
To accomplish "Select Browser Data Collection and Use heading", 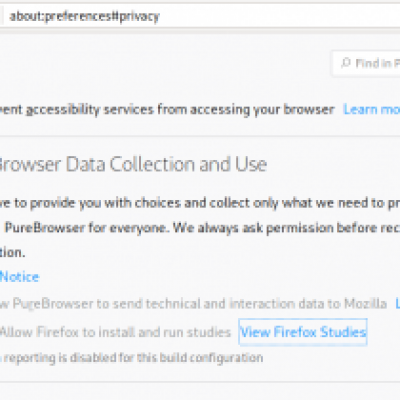I will coord(133,164).
